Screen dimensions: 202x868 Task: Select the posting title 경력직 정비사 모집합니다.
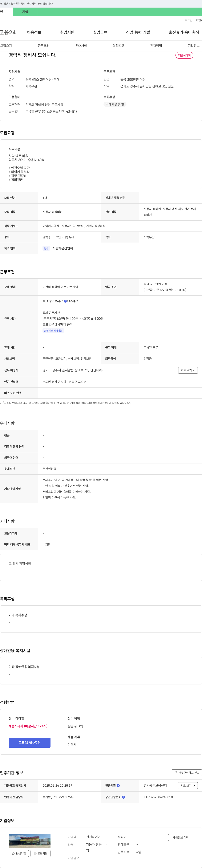click(x=32, y=55)
